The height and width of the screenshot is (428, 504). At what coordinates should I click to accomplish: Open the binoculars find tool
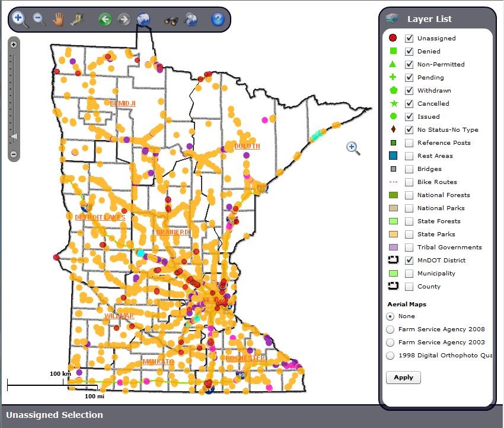tap(170, 20)
